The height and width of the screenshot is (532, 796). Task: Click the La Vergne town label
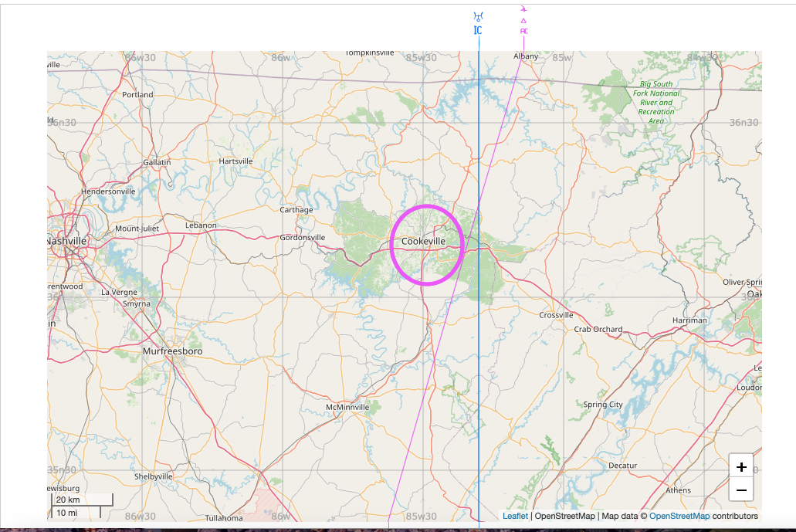119,292
